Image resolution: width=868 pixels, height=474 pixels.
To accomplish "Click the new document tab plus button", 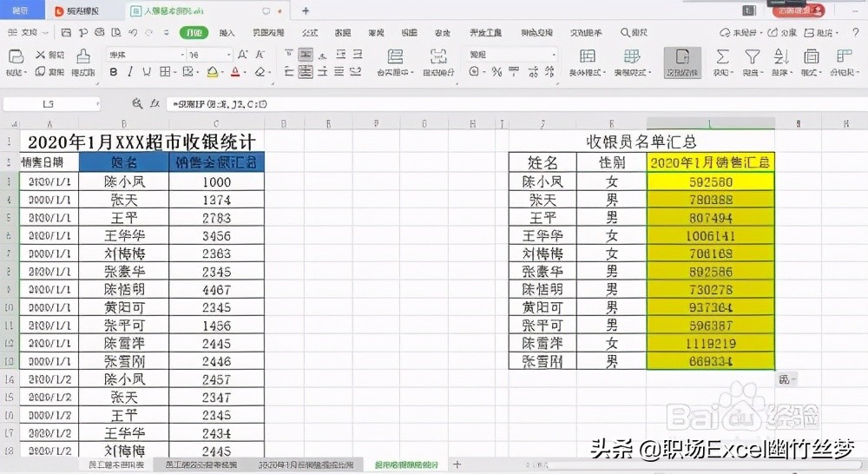I will tap(306, 10).
